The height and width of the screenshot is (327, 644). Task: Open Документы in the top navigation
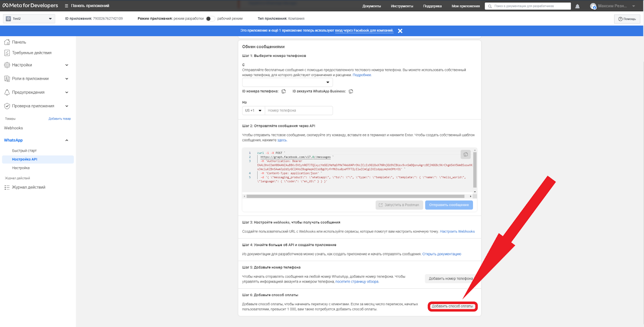(372, 6)
